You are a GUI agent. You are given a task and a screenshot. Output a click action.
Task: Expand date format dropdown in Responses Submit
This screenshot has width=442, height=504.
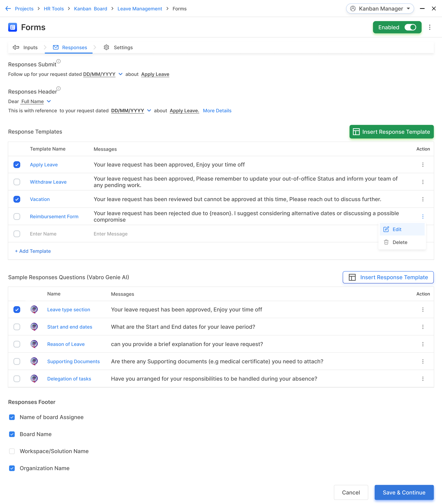121,74
